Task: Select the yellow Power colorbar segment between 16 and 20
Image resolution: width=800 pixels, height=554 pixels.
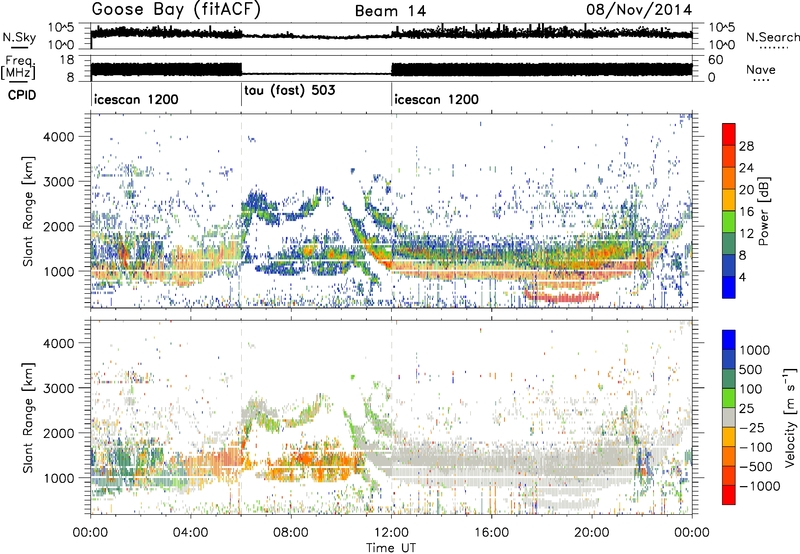Action: coord(729,200)
